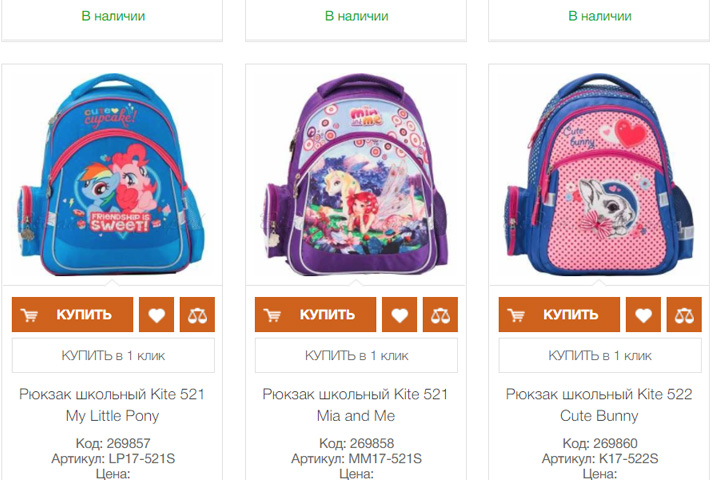Compare the My Little Pony backpack
Screen dimensions: 720x480
point(197,315)
